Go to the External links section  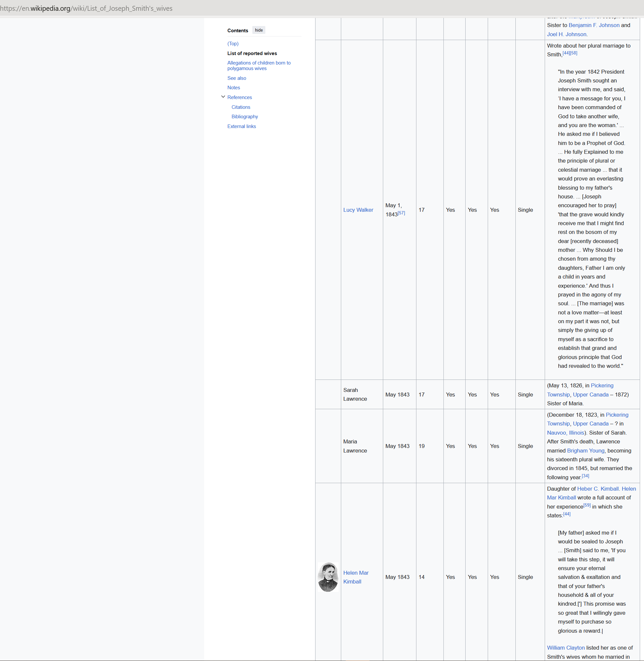click(242, 126)
